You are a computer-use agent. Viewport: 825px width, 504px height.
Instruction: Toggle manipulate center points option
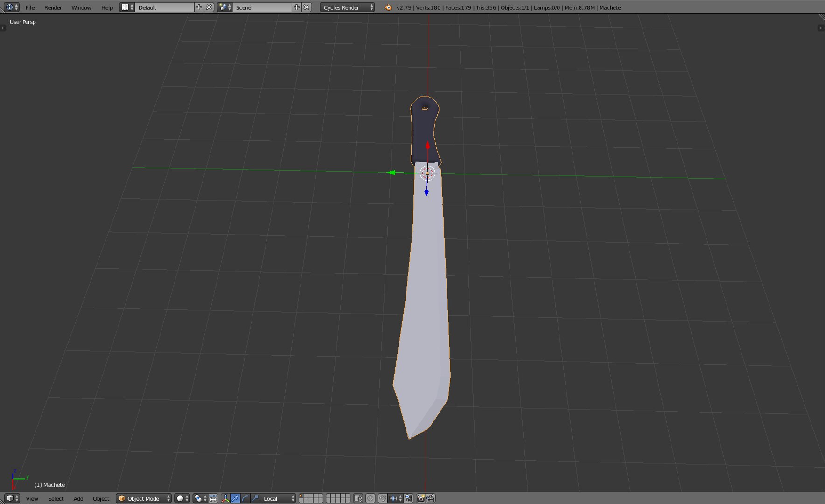click(213, 498)
